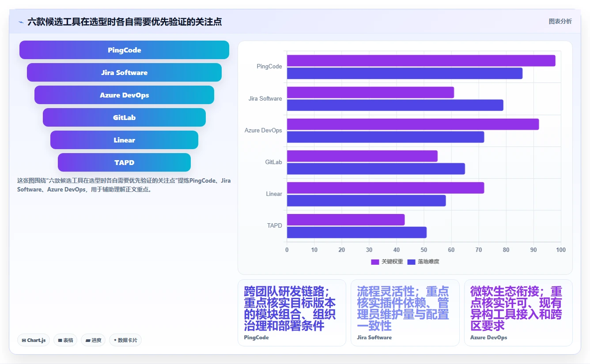The width and height of the screenshot is (590, 364).
Task: Select the Jira Software funnel bar
Action: tap(124, 72)
